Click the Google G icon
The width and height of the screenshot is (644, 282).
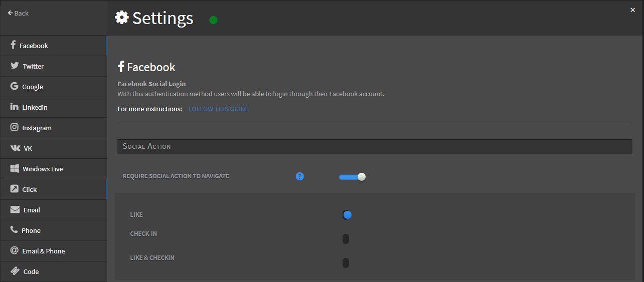(x=14, y=86)
